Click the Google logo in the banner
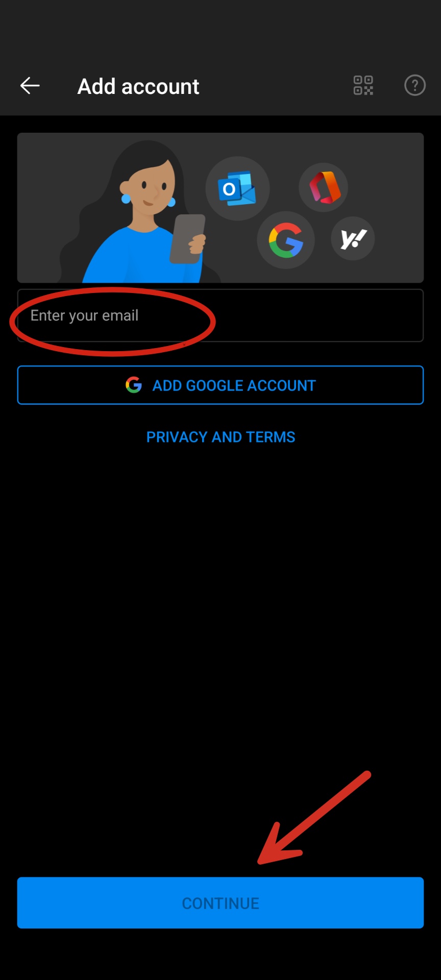 [286, 240]
